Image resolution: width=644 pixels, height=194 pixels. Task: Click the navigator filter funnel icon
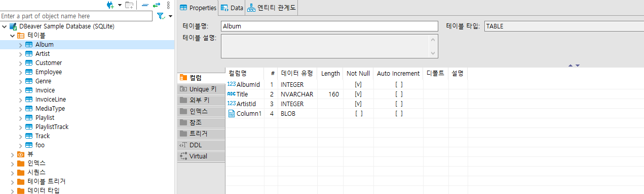161,16
